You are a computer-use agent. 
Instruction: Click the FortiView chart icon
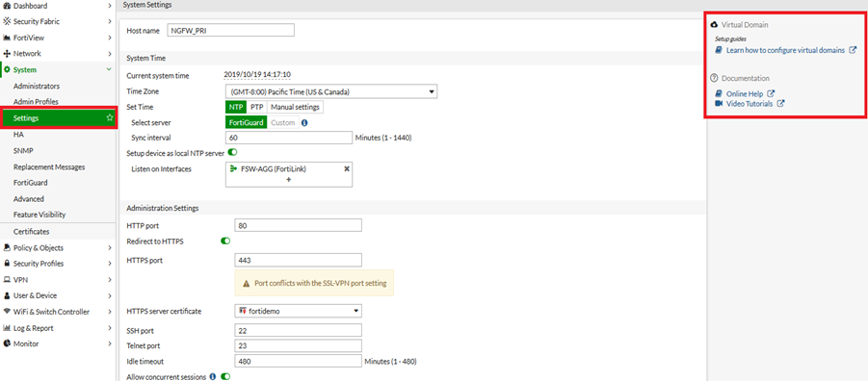click(7, 38)
